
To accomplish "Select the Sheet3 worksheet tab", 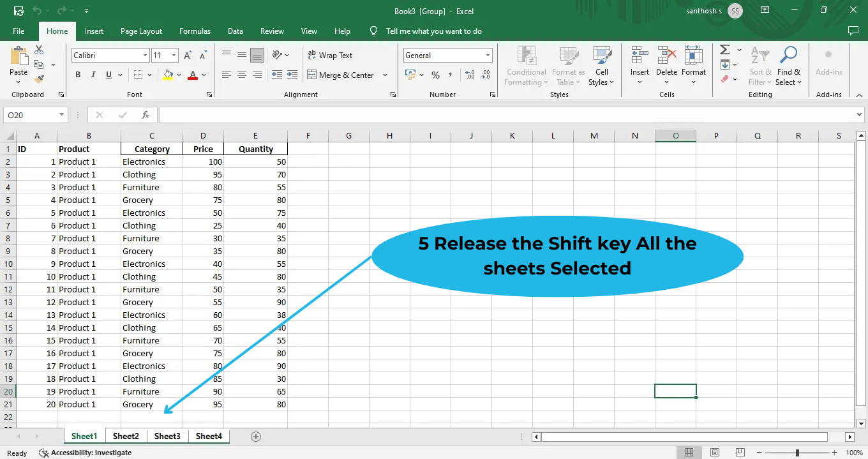I will pyautogui.click(x=167, y=436).
